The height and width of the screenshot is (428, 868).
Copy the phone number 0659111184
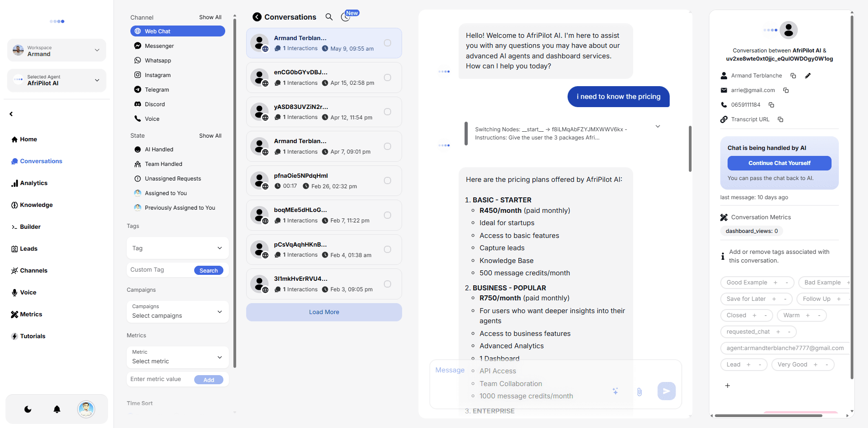click(771, 105)
